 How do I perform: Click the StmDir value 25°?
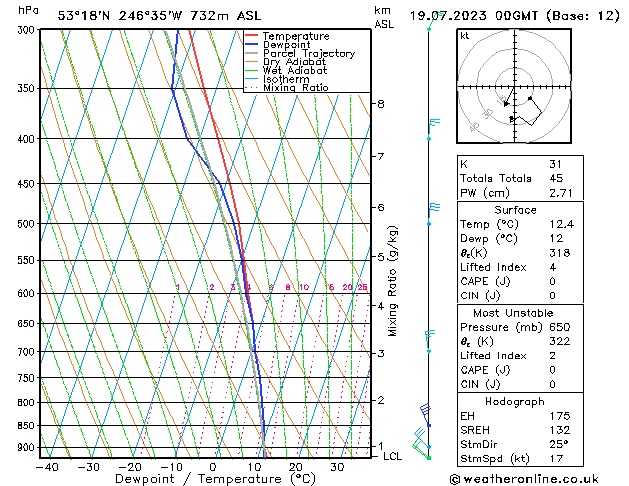(x=559, y=444)
